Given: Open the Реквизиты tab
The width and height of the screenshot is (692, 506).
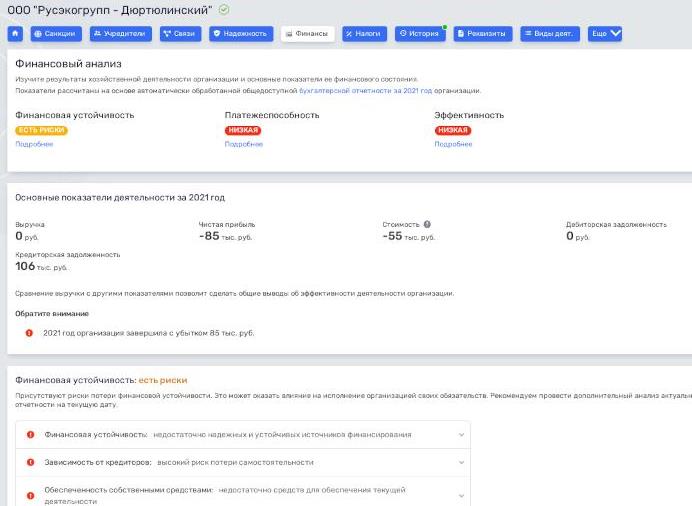Looking at the screenshot, I should pos(483,34).
